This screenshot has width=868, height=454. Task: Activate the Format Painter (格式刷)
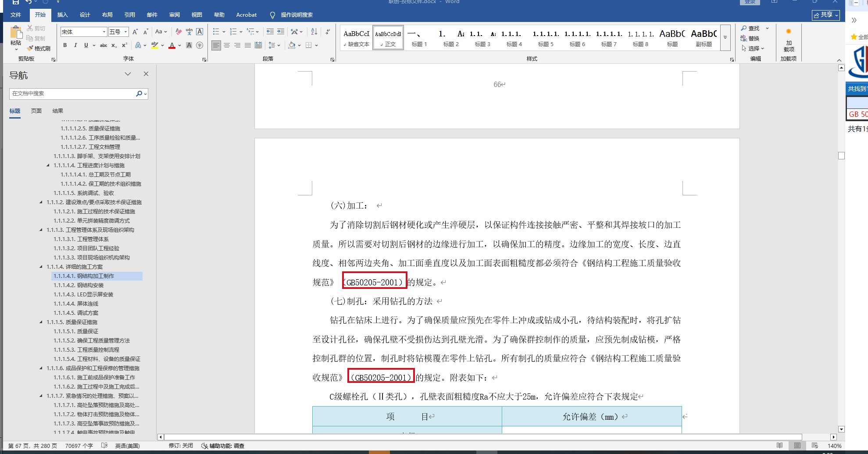pos(39,48)
